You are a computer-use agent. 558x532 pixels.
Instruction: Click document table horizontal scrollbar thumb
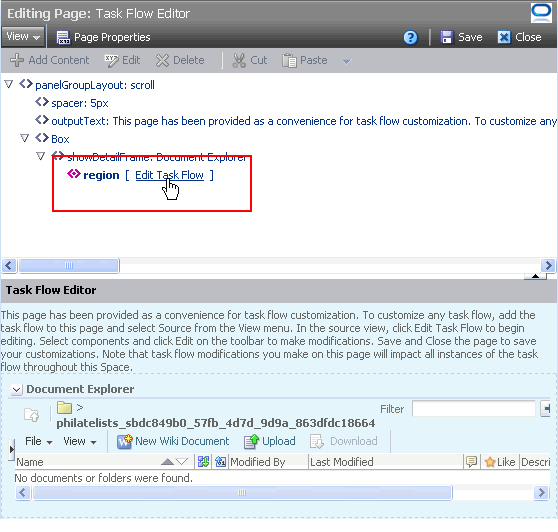[242, 493]
